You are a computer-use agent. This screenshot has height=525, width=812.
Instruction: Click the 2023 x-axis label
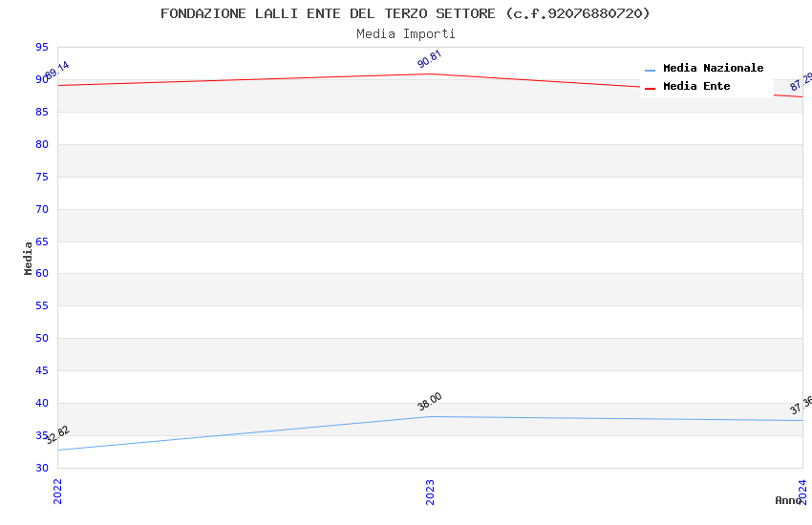[430, 492]
